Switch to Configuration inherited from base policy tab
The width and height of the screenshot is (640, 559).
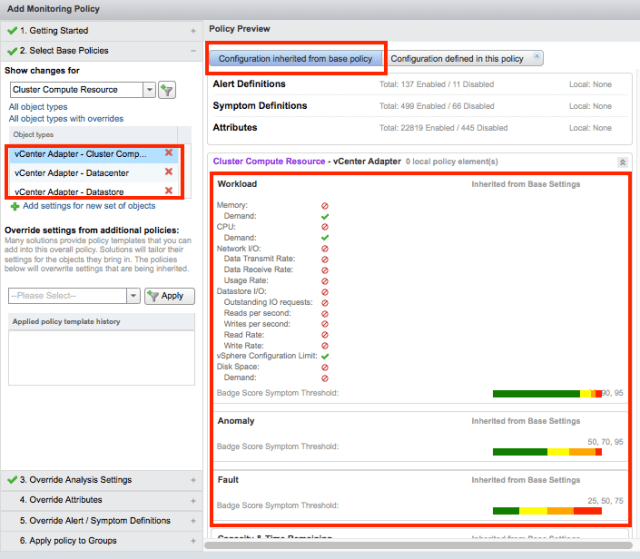pyautogui.click(x=295, y=59)
